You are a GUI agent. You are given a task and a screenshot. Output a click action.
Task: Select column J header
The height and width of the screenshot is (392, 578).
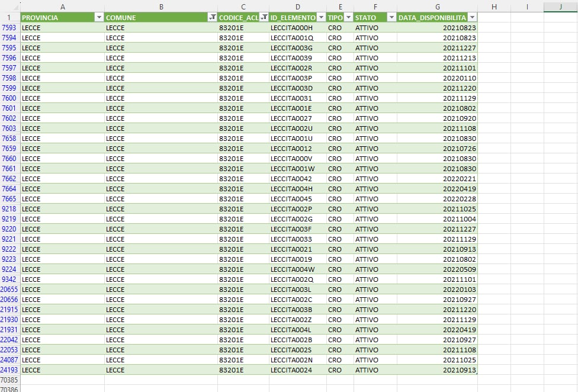(560, 7)
